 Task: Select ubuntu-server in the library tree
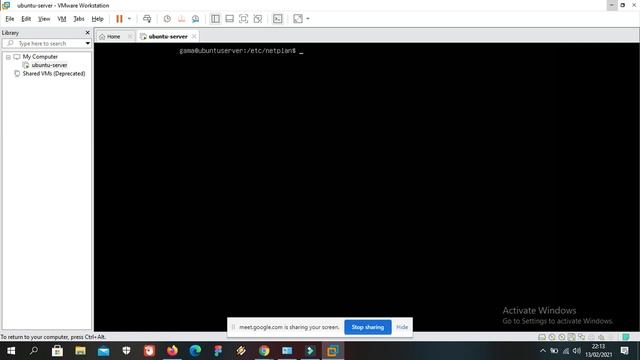[x=49, y=65]
